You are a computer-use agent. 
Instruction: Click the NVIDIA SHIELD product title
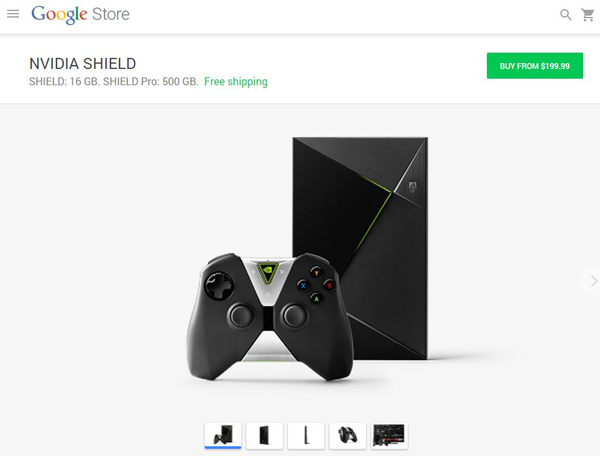(83, 64)
